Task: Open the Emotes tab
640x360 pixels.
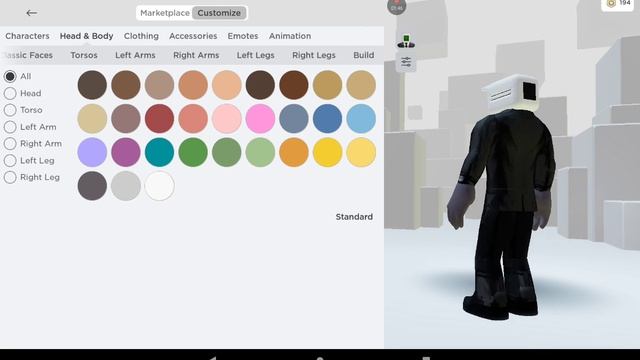Action: tap(243, 36)
